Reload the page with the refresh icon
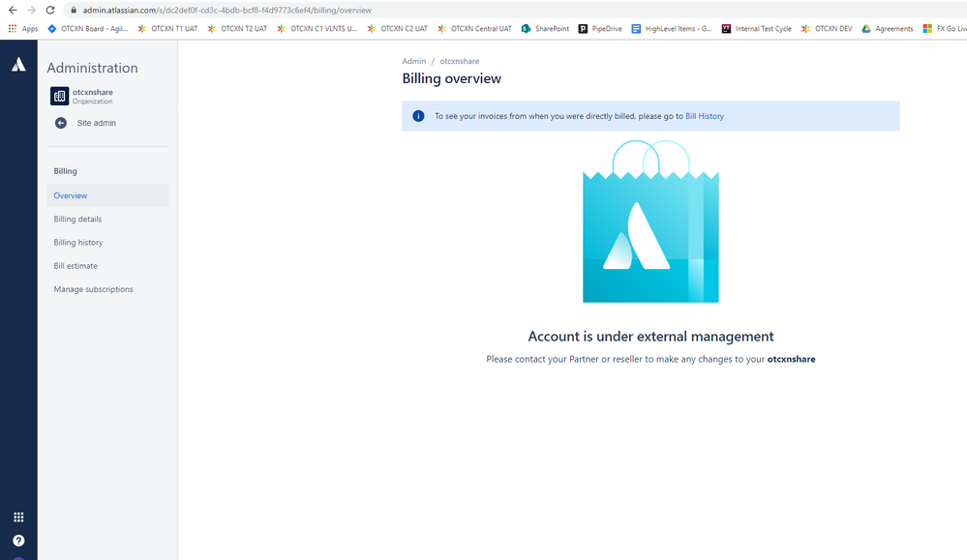Viewport: 967px width, 560px height. [50, 10]
